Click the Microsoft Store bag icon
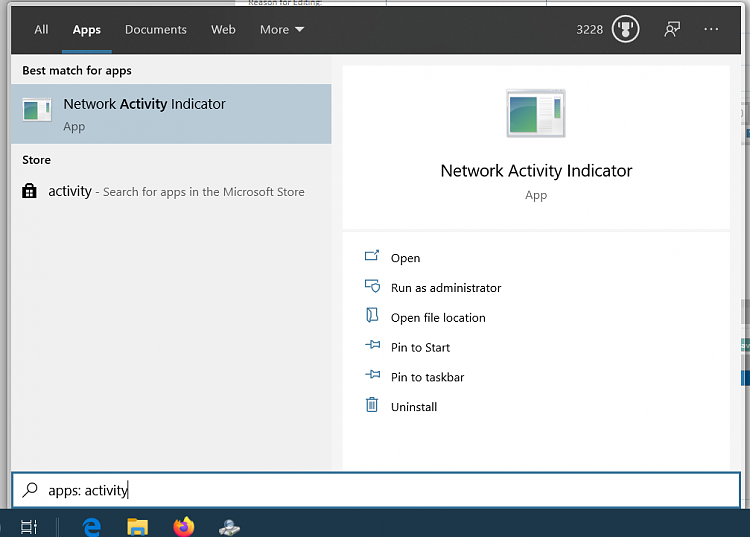750x537 pixels. click(30, 191)
